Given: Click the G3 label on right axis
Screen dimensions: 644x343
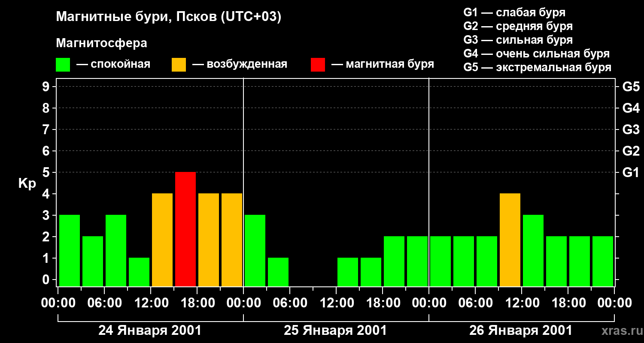Looking at the screenshot, I should click(631, 130).
